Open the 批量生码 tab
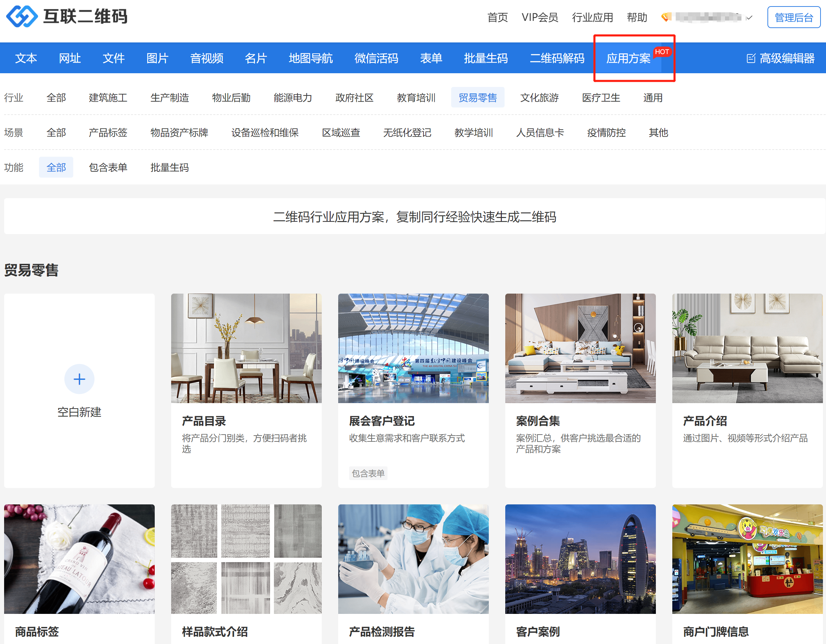826x644 pixels. tap(486, 58)
